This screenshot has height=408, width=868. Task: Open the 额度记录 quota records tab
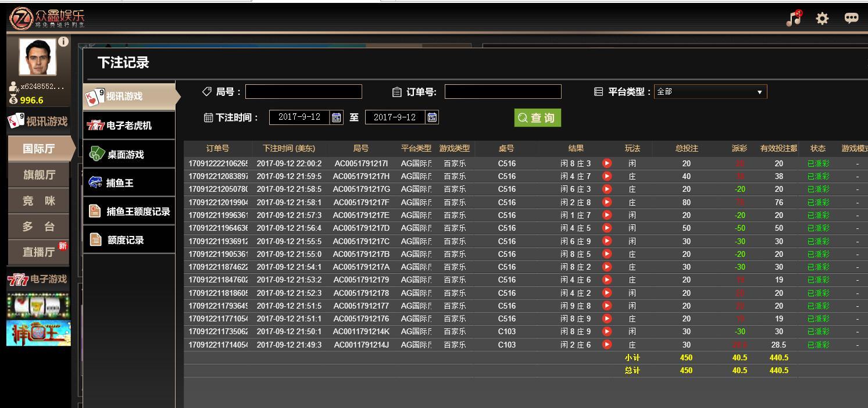coord(128,240)
